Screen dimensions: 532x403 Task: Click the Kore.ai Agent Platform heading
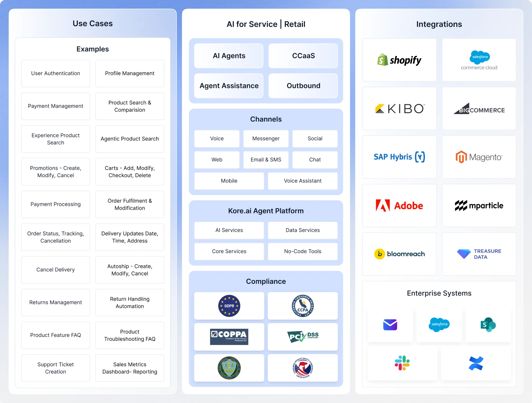(x=266, y=211)
